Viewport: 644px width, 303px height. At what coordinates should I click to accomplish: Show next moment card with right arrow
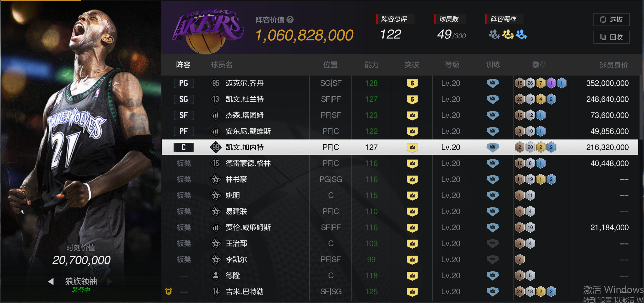109,281
